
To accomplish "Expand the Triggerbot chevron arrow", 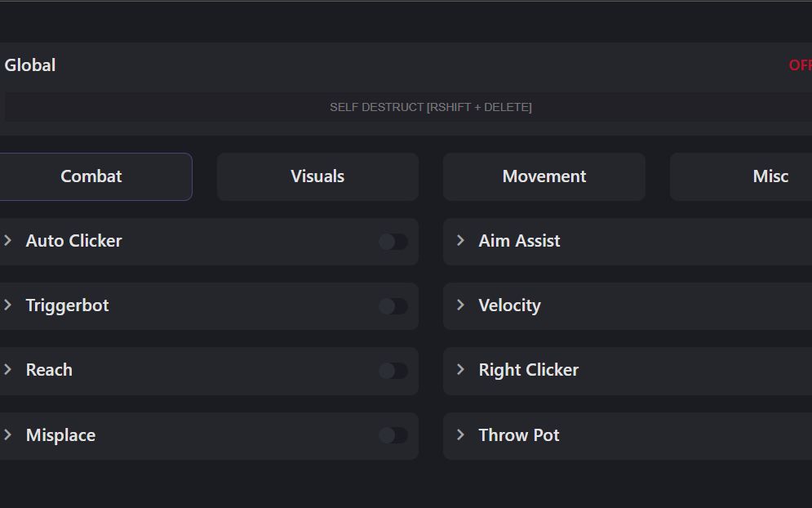I will [x=8, y=305].
